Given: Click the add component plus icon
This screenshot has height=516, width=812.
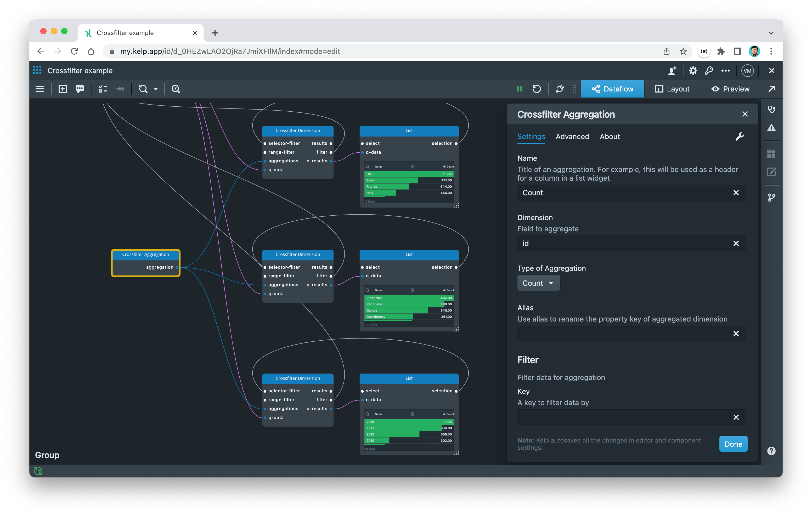Looking at the screenshot, I should (x=63, y=89).
